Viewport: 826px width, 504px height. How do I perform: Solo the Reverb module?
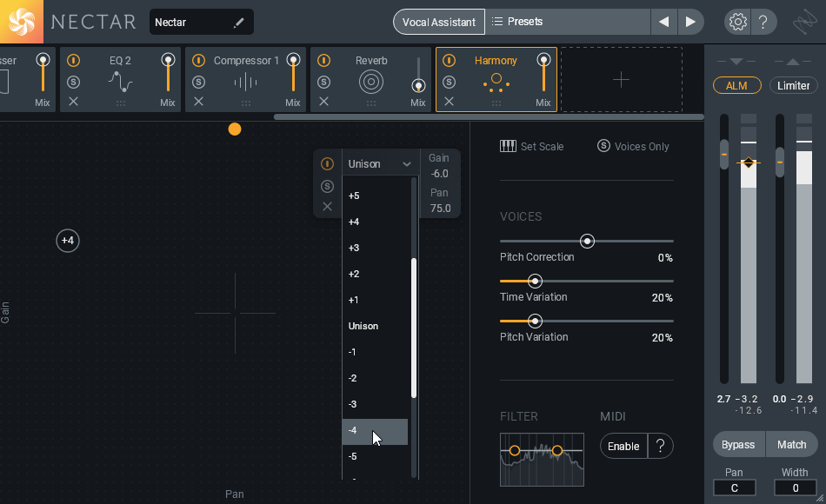pyautogui.click(x=324, y=82)
